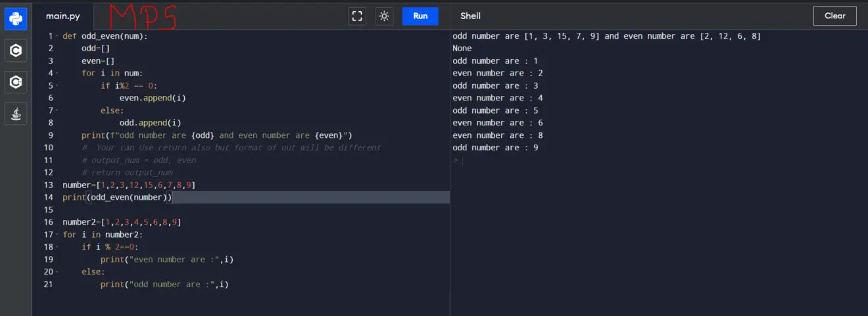868x316 pixels.
Task: Open the main.py tab
Action: (62, 16)
